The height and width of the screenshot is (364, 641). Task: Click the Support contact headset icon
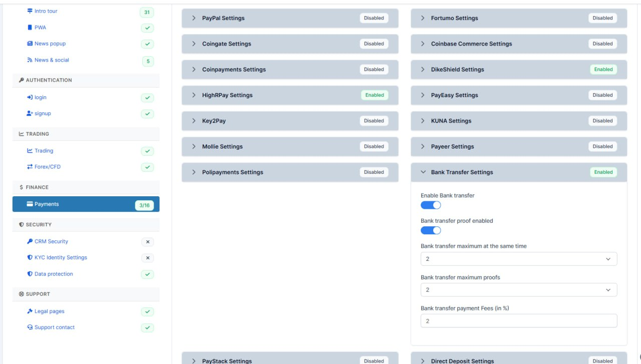pyautogui.click(x=30, y=327)
